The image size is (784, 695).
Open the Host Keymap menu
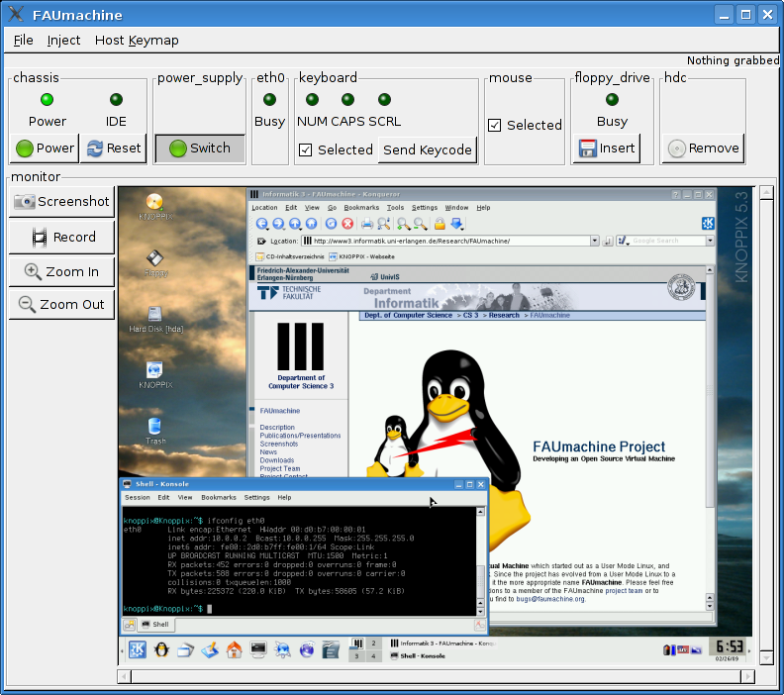click(137, 41)
